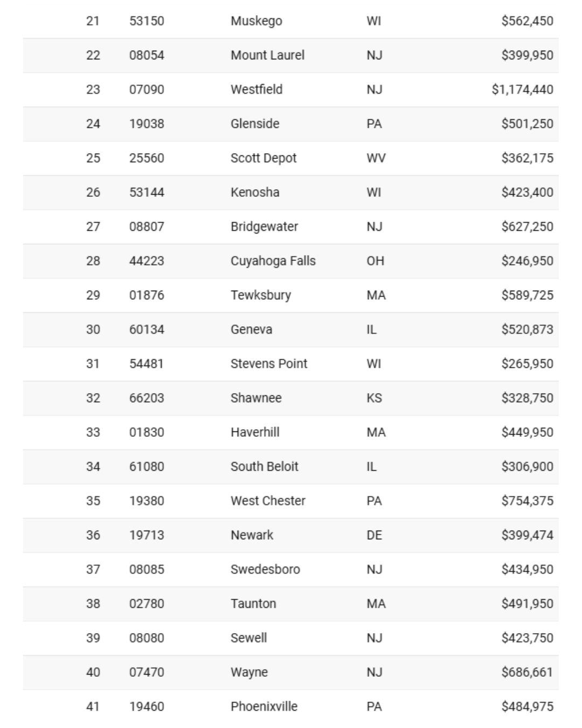Select the KS state abbreviation

click(374, 398)
